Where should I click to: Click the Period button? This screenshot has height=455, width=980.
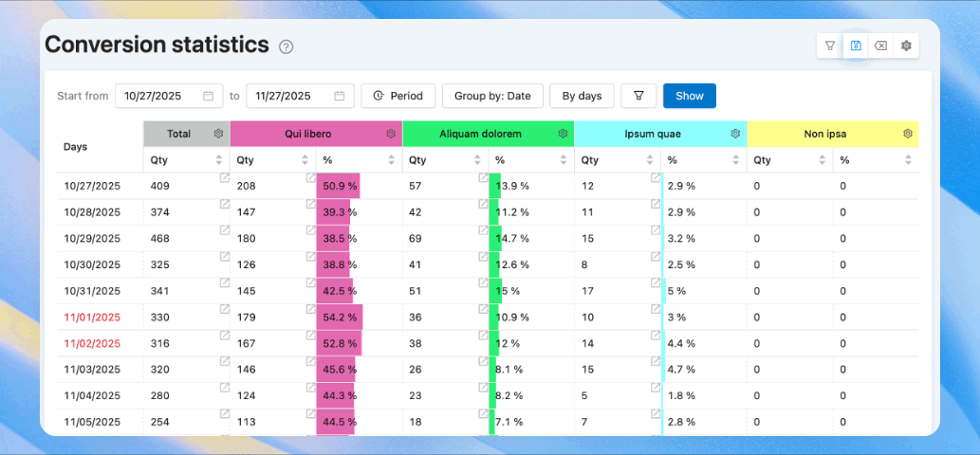[398, 96]
